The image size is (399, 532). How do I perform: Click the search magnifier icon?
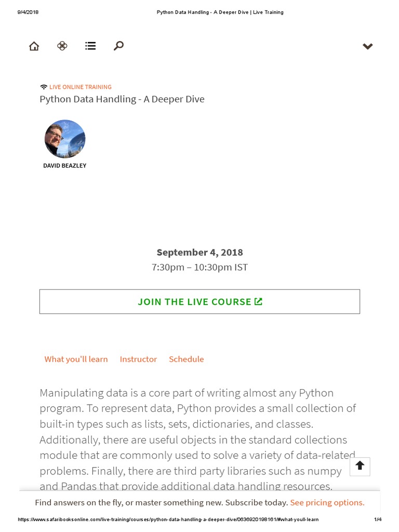[118, 46]
